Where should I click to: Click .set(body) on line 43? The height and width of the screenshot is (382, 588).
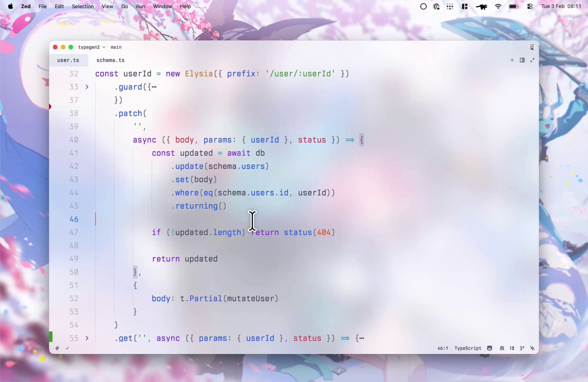(194, 179)
